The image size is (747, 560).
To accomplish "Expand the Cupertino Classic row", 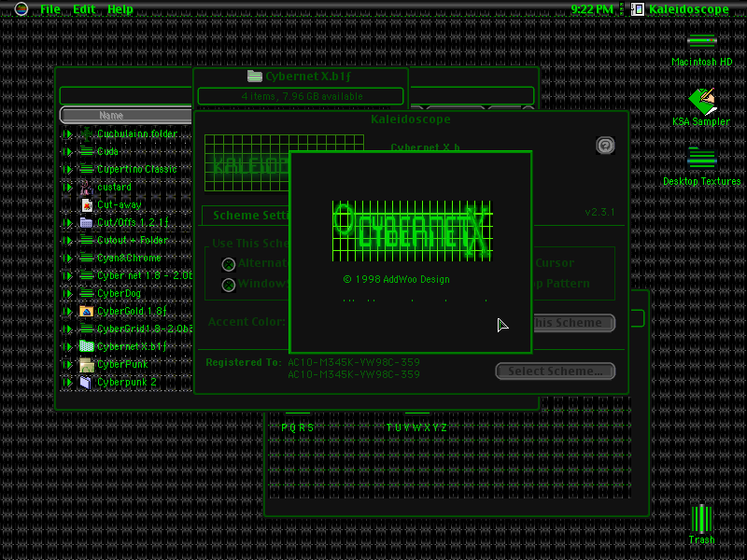I will click(67, 170).
